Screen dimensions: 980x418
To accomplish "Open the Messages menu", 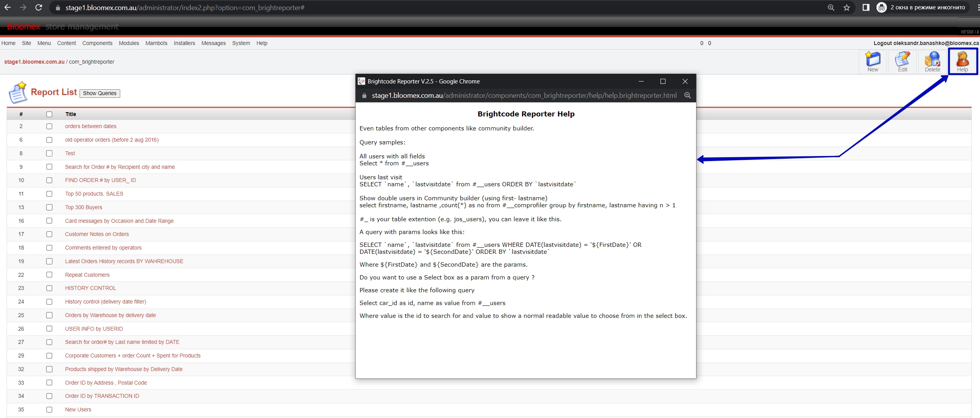I will click(213, 43).
